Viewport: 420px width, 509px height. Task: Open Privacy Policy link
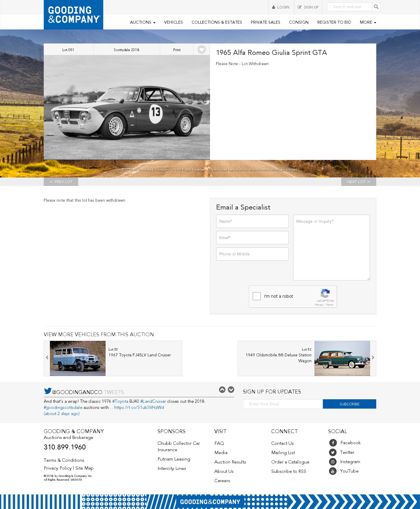[x=58, y=468]
